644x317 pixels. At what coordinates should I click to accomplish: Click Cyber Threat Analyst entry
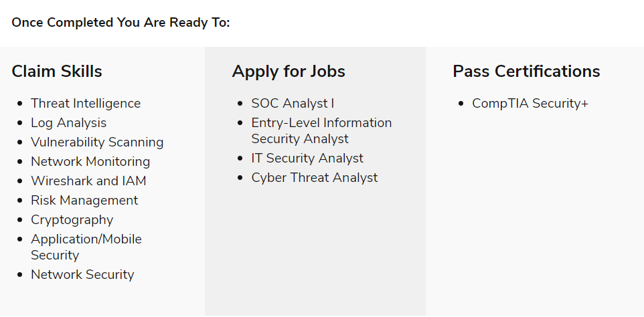(x=314, y=178)
